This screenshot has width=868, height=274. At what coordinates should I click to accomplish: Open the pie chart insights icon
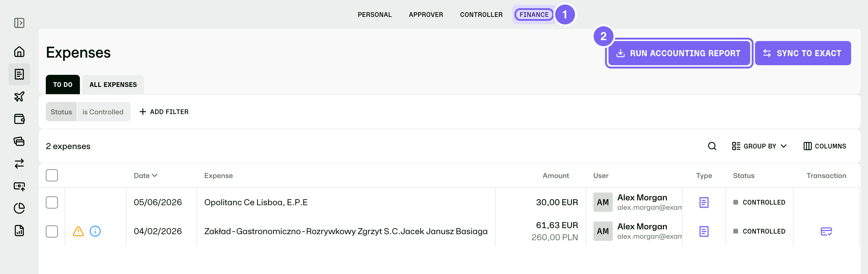pyautogui.click(x=19, y=208)
